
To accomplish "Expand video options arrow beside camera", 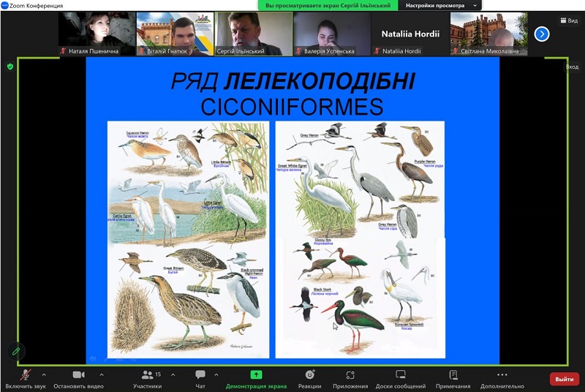I will point(102,374).
